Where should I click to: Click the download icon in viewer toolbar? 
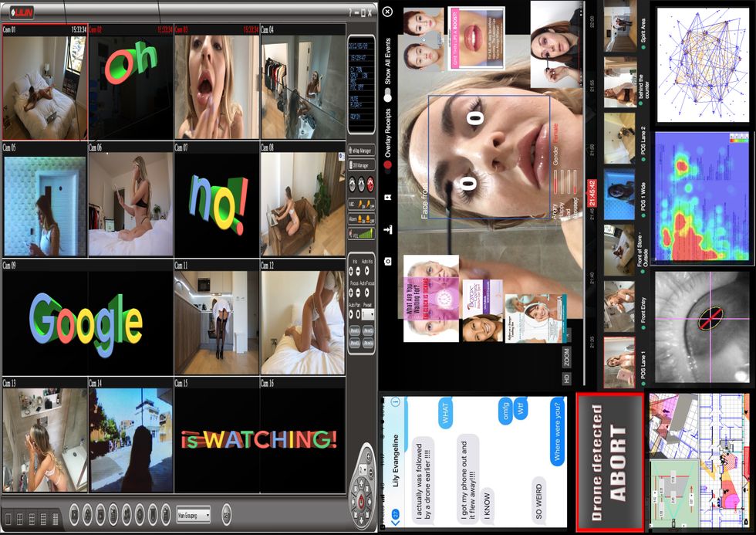tap(387, 229)
